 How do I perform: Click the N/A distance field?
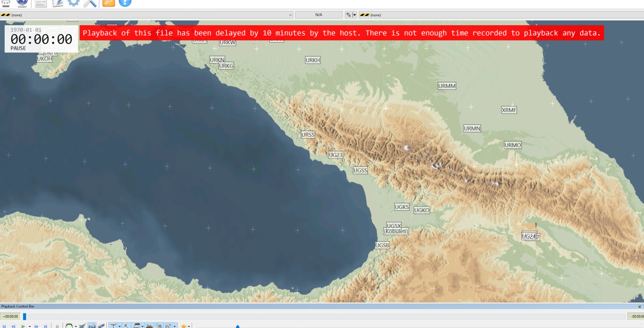click(x=319, y=15)
